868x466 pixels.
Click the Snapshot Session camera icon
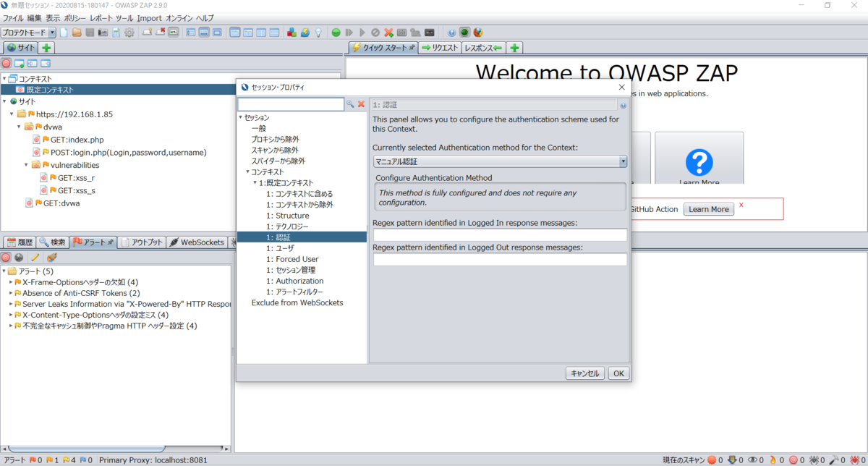coord(103,33)
